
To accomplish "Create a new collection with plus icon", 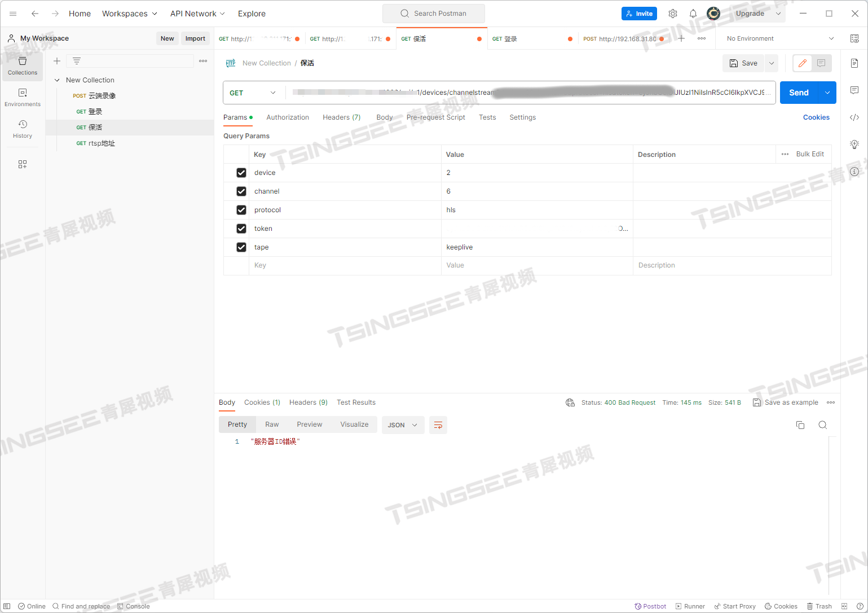I will [x=57, y=61].
